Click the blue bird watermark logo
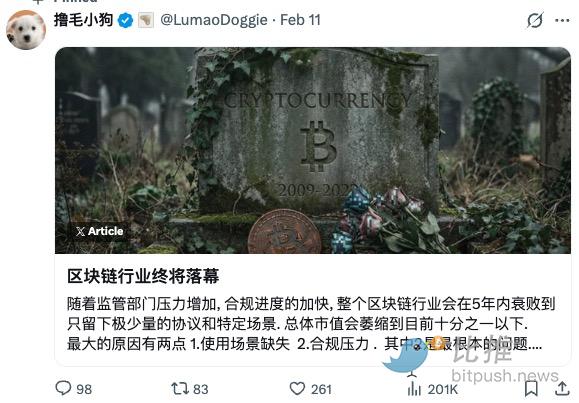Viewport: 579px width, 403px height. point(405,356)
